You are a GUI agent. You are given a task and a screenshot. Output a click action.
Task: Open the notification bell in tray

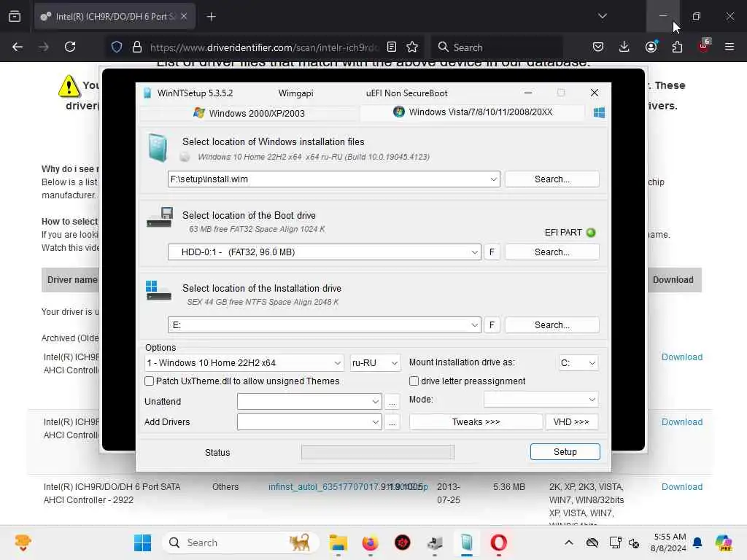click(x=697, y=542)
